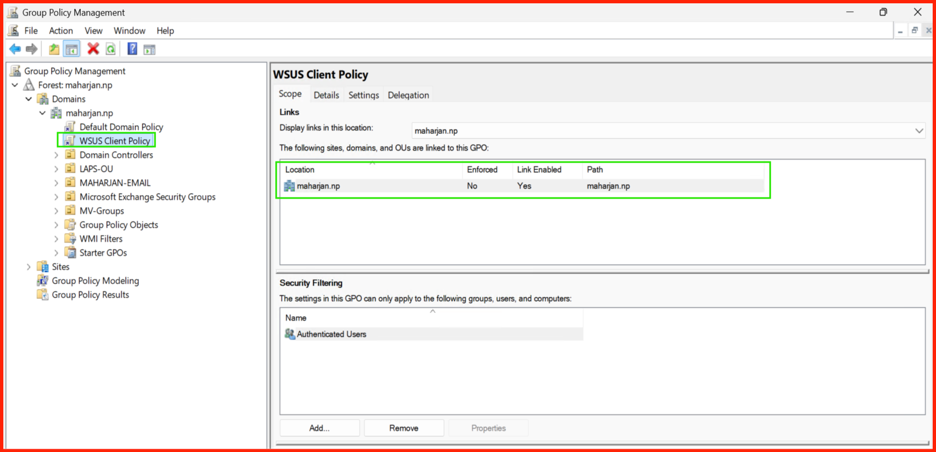Image resolution: width=936 pixels, height=452 pixels.
Task: Click the Group Policy Modeling icon
Action: coord(43,281)
